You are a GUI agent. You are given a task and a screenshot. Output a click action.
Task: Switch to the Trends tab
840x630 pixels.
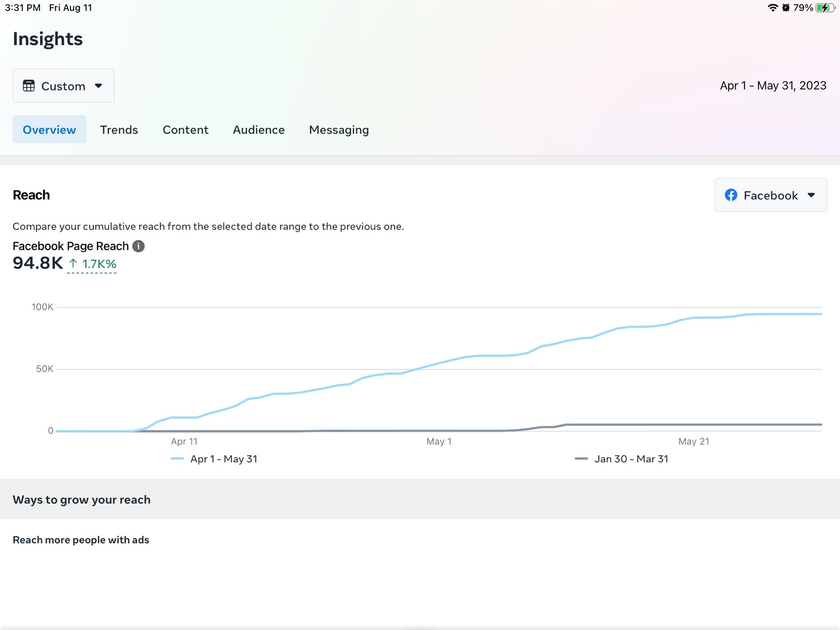pos(119,130)
